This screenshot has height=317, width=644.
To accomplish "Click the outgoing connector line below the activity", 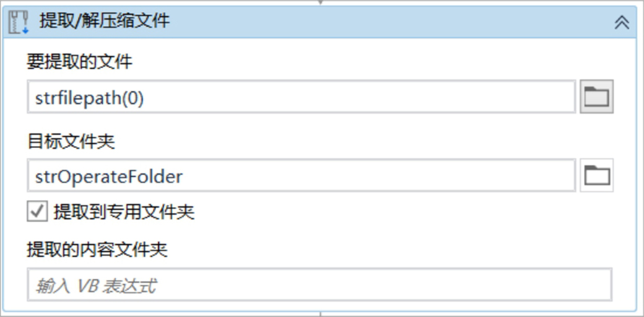I will [320, 314].
